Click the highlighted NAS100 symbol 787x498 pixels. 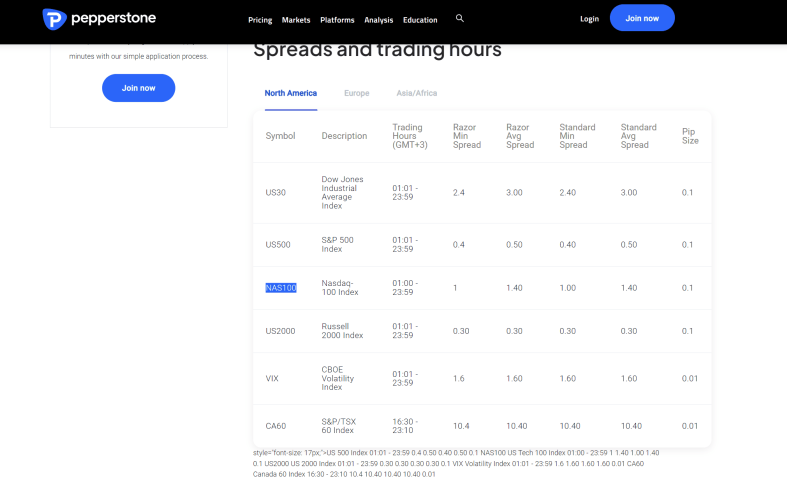point(281,288)
